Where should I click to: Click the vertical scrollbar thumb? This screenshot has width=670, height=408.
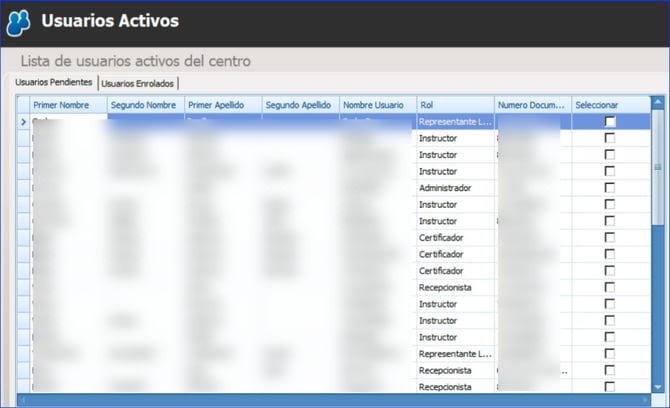coord(658,160)
